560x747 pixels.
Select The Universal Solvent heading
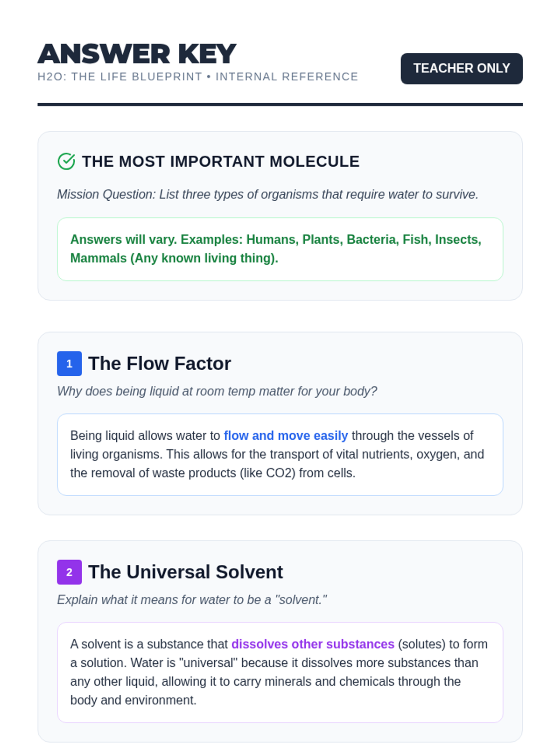click(185, 572)
